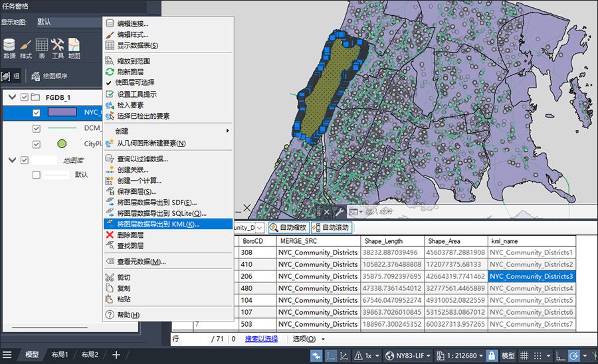Viewport: 598px width, 364px height.
Task: Click the NYC layer purple color swatch
Action: (x=62, y=112)
